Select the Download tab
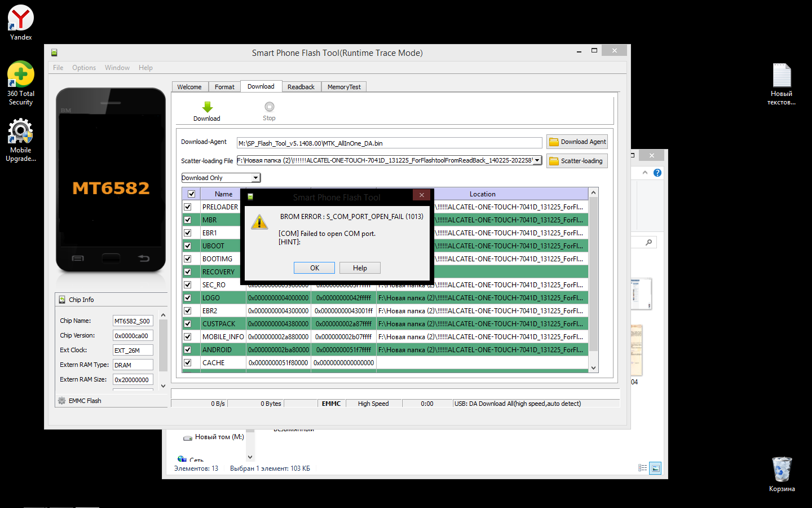 click(261, 86)
